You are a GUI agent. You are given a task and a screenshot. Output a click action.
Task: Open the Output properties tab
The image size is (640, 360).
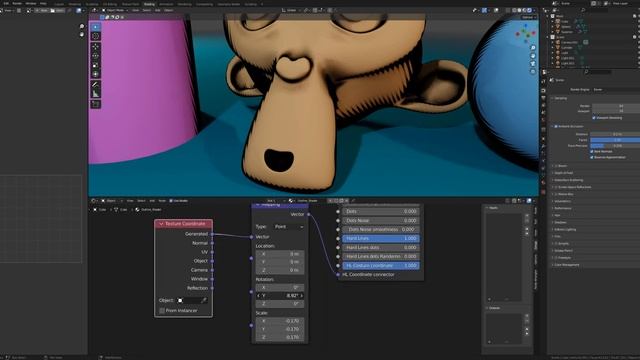544,98
